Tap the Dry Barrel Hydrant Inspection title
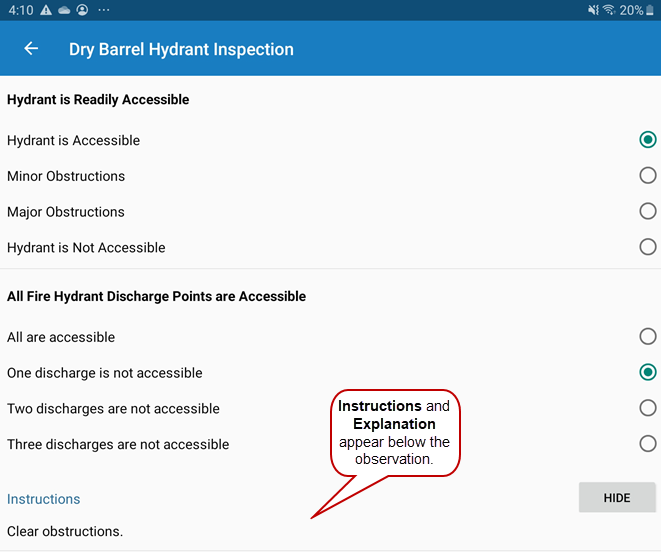The width and height of the screenshot is (661, 552). 181,49
